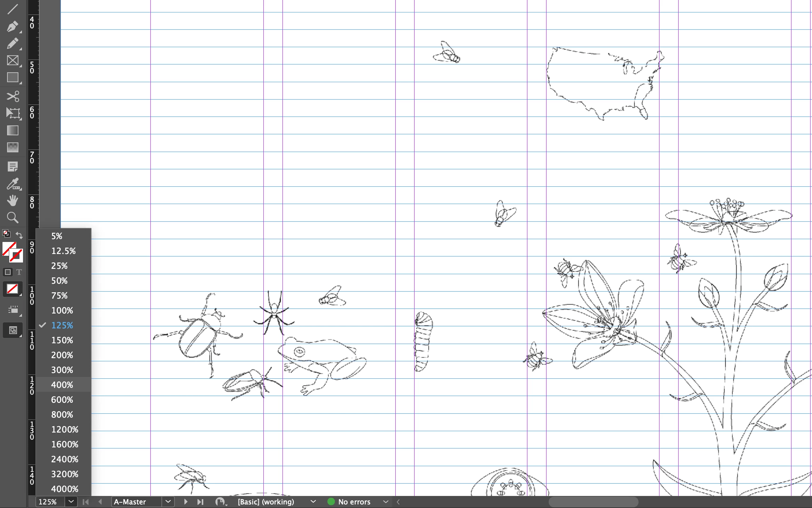Open the A-Master page dropdown
The image size is (812, 508).
pos(168,502)
